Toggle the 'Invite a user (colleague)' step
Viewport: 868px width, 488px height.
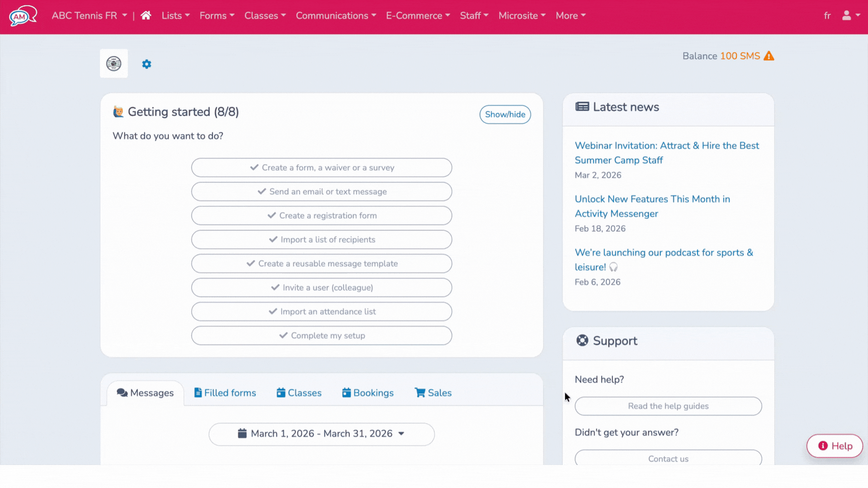tap(321, 287)
